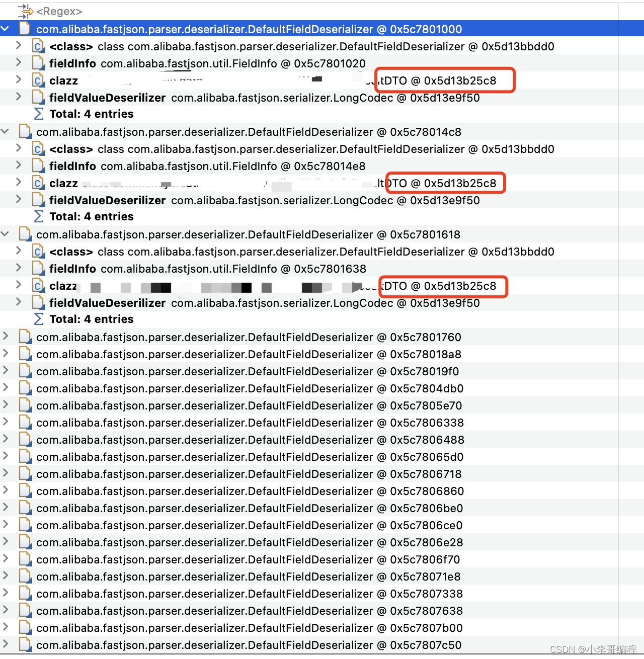The width and height of the screenshot is (644, 659).
Task: Select DefaultFieldDeserializer @ 0x5c7806f70 row text
Action: pos(248,559)
